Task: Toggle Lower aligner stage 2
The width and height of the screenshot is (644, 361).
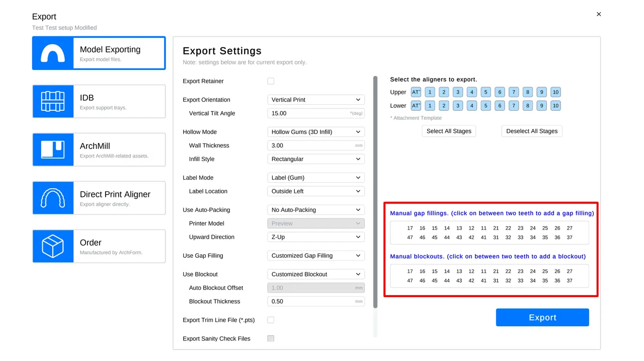Action: click(444, 106)
